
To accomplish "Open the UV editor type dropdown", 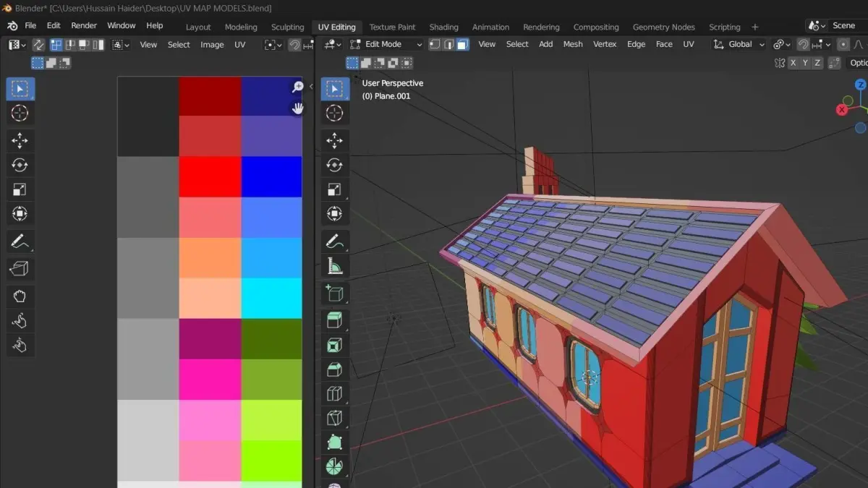I will pos(18,45).
